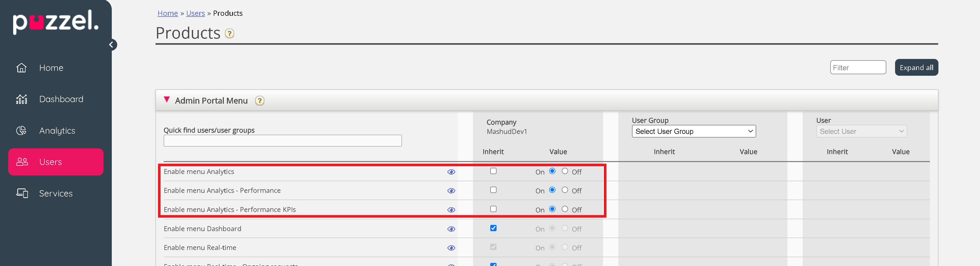
Task: Click into the Filter text box
Action: pos(858,68)
